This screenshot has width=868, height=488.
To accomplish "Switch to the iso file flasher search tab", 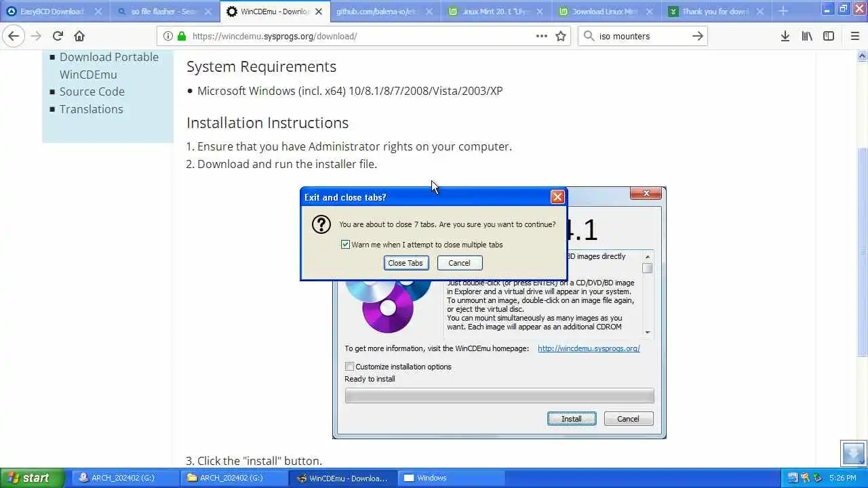I will [x=163, y=12].
